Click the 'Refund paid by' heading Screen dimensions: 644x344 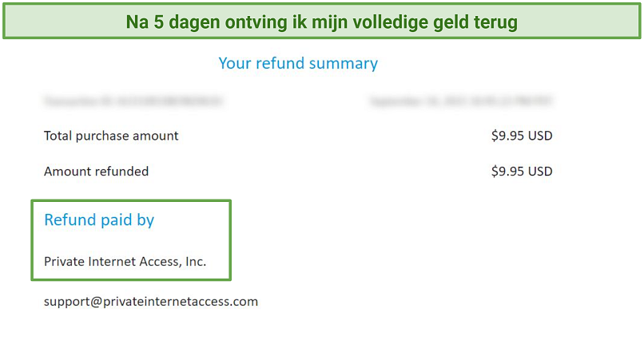pyautogui.click(x=99, y=220)
